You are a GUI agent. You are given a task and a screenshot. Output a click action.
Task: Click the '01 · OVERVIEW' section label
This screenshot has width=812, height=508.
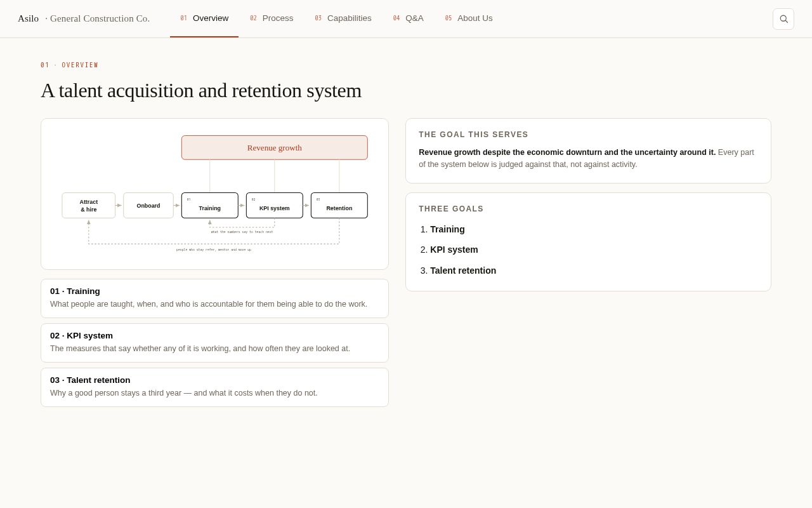70,65
